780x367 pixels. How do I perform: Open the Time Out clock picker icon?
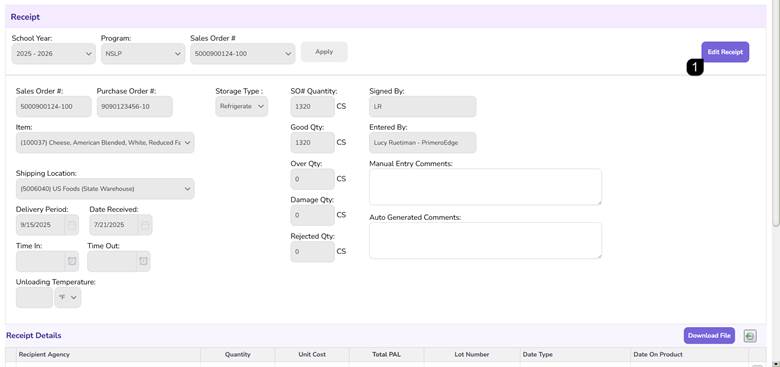pos(143,261)
